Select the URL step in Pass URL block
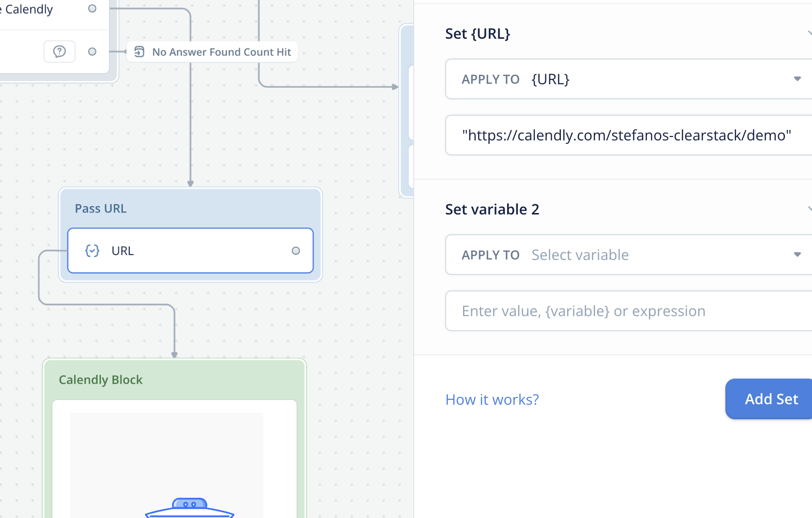This screenshot has height=518, width=812. [190, 251]
